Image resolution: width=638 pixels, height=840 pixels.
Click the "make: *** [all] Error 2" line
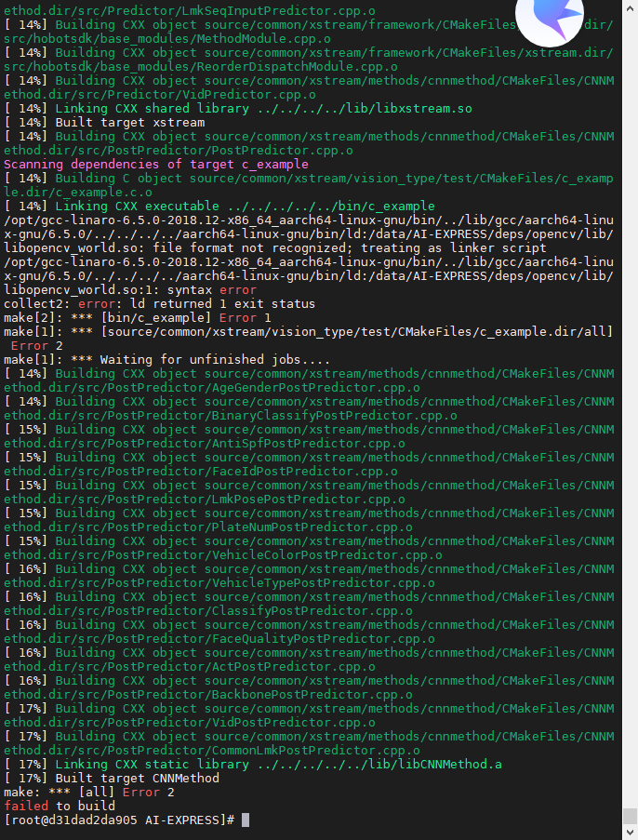(82, 792)
